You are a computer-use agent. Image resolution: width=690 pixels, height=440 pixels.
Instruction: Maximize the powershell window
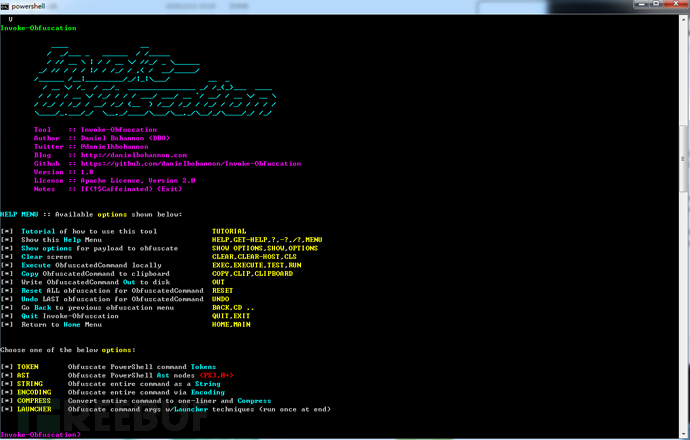[657, 4]
